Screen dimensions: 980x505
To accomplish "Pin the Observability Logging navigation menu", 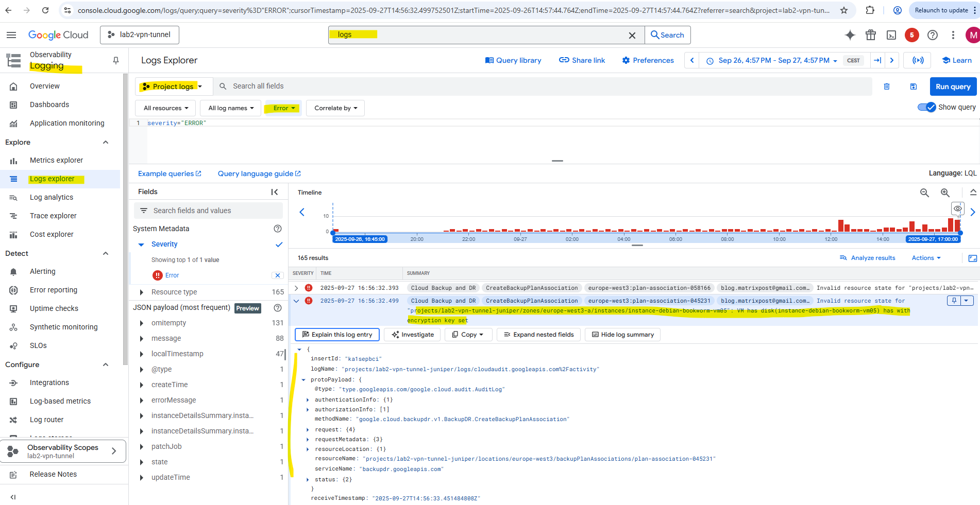I will point(116,60).
